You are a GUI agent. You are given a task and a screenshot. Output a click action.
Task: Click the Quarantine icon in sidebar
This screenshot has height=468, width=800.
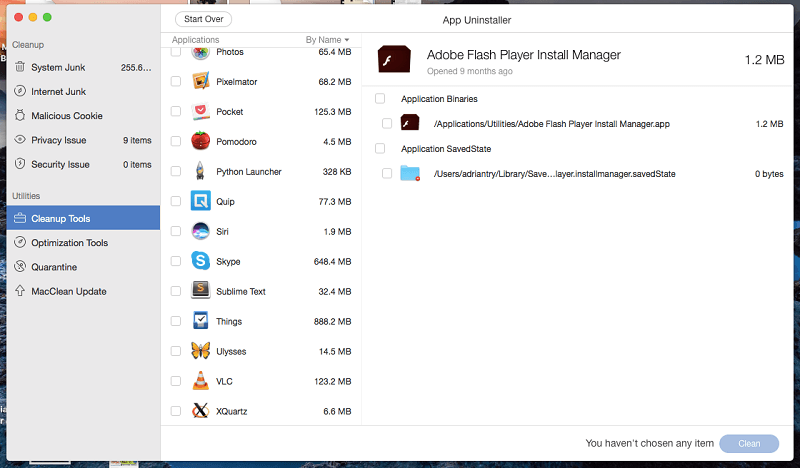[x=20, y=266]
